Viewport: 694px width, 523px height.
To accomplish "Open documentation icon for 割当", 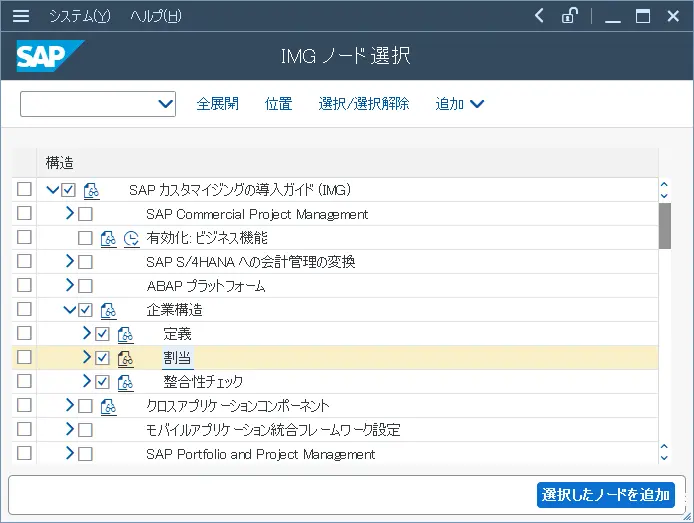I will coord(126,358).
